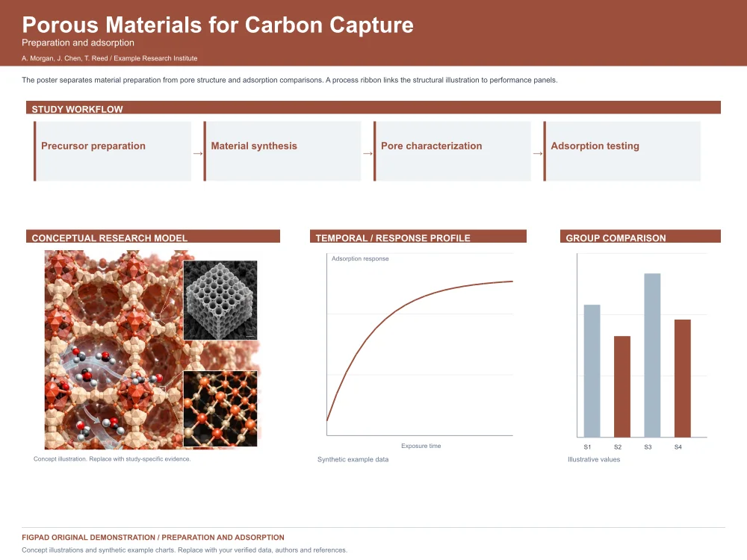Click the CONCEPTUAL RESEARCH MODEL header
Viewport: 747px width, 560px height.
pyautogui.click(x=153, y=237)
